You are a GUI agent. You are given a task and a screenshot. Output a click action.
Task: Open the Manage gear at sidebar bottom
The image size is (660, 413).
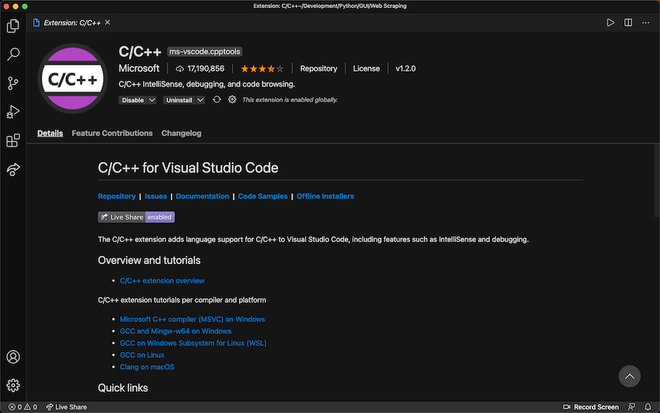pos(13,384)
